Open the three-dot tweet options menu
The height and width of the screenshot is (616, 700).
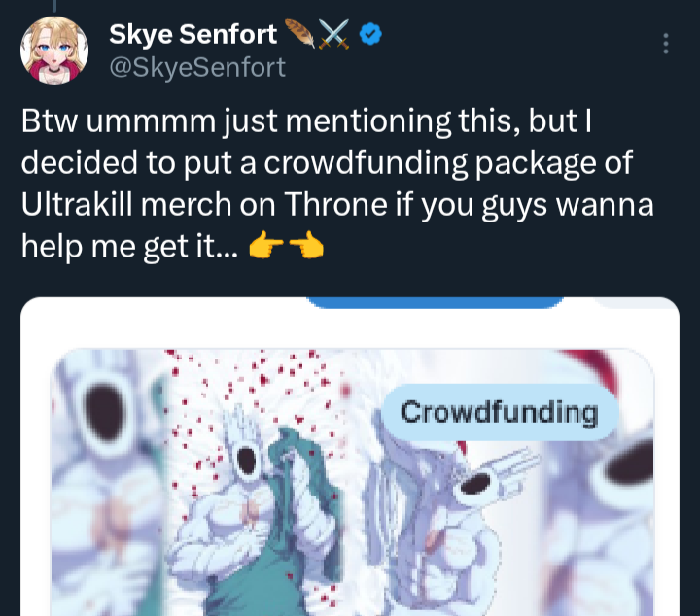[666, 44]
